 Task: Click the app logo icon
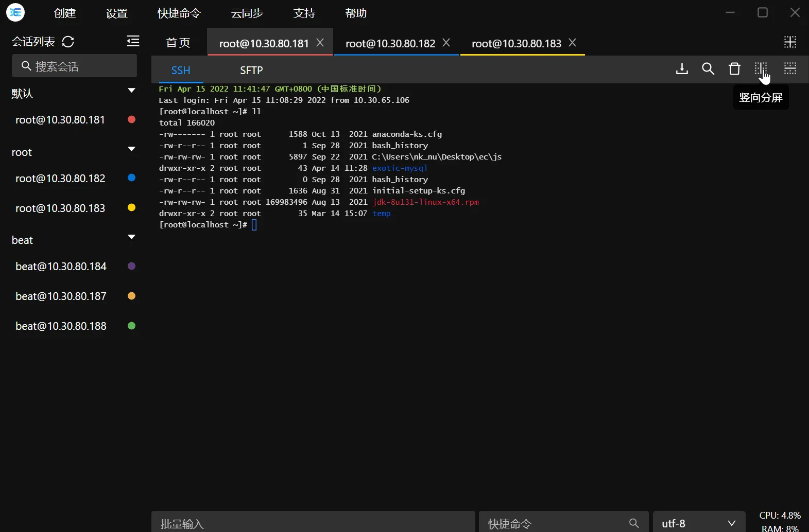(x=15, y=12)
